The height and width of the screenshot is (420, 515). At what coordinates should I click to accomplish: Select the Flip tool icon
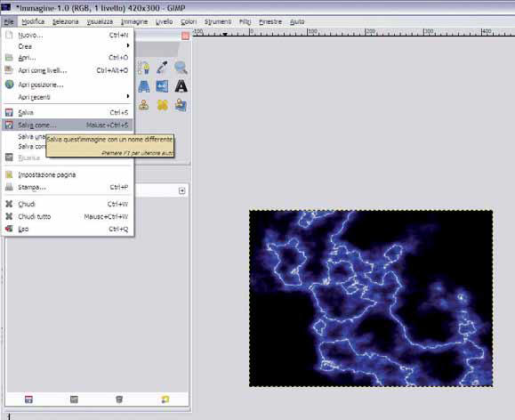162,86
